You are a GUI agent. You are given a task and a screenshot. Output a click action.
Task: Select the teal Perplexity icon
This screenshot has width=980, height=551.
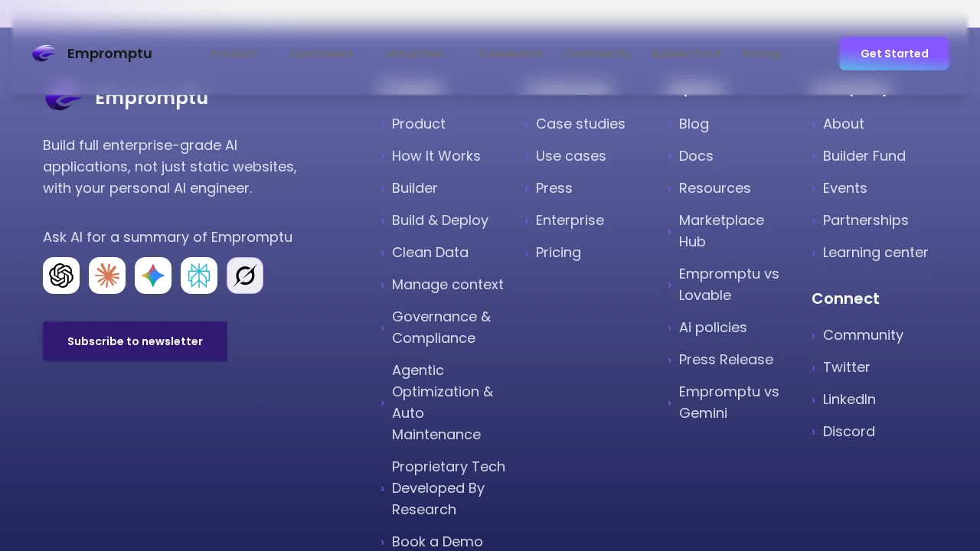(199, 275)
